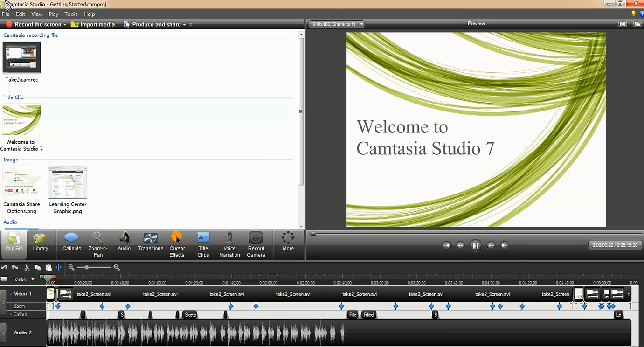Start Voice Narration recording tool

(x=229, y=243)
